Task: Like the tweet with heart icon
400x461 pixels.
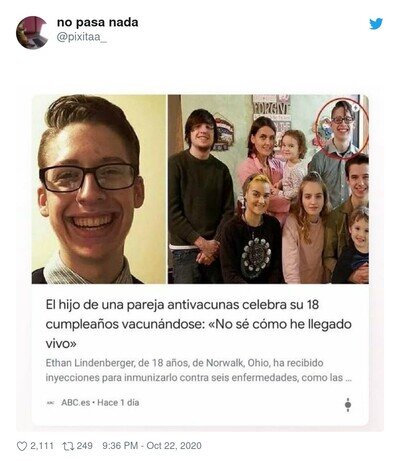Action: (x=22, y=446)
